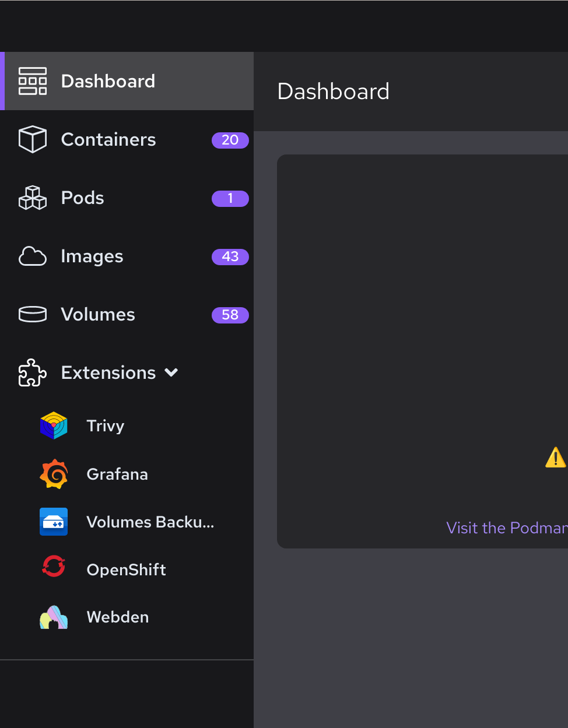The width and height of the screenshot is (568, 728).
Task: Click the Pods icon in the sidebar
Action: (32, 198)
